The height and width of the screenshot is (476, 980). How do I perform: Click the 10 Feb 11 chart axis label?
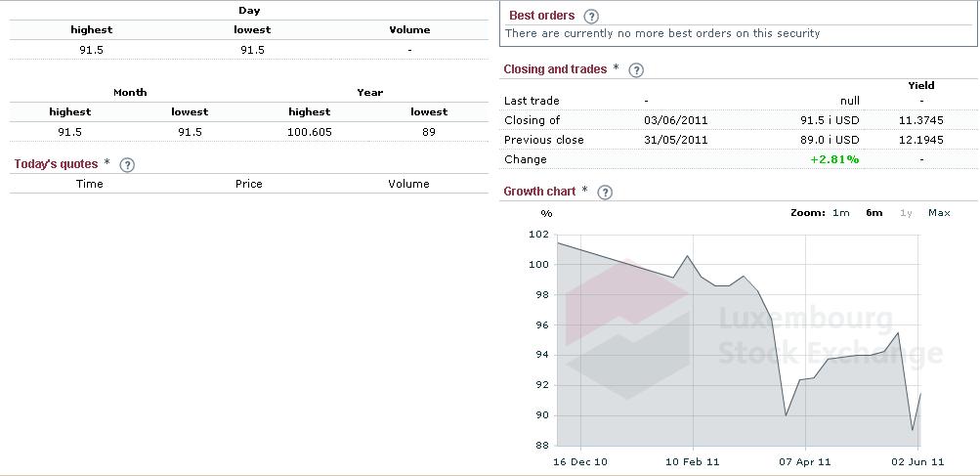(x=692, y=461)
